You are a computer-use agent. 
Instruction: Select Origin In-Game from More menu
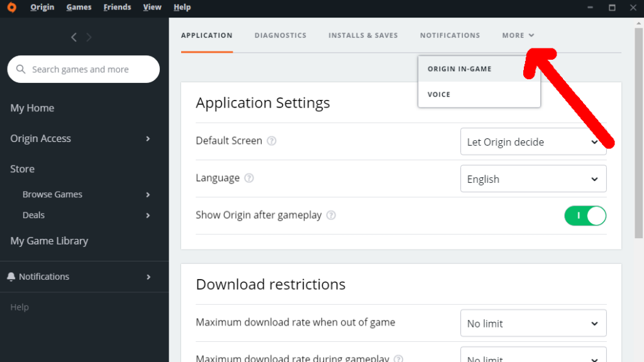point(479,69)
